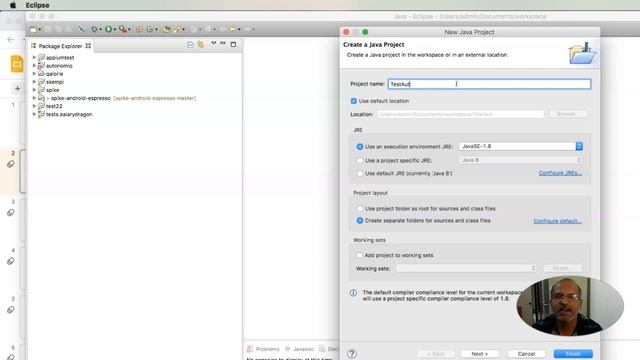Image resolution: width=640 pixels, height=360 pixels.
Task: Click the Browse button next to Location
Action: point(567,114)
